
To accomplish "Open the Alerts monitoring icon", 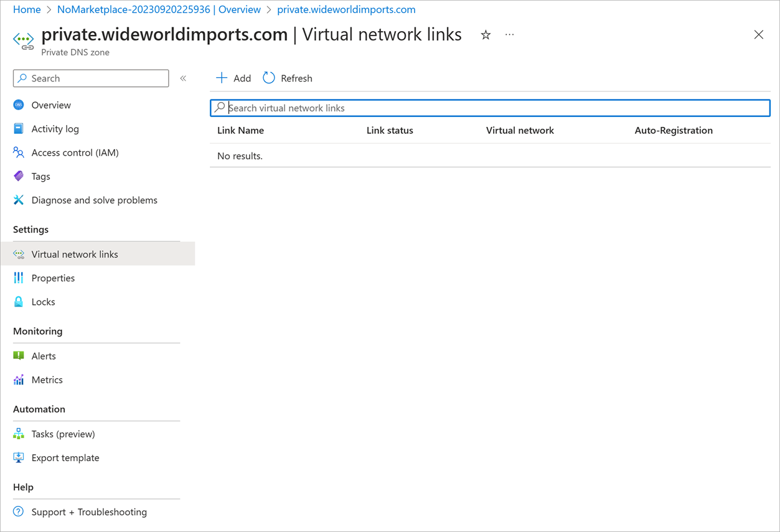I will pos(19,355).
